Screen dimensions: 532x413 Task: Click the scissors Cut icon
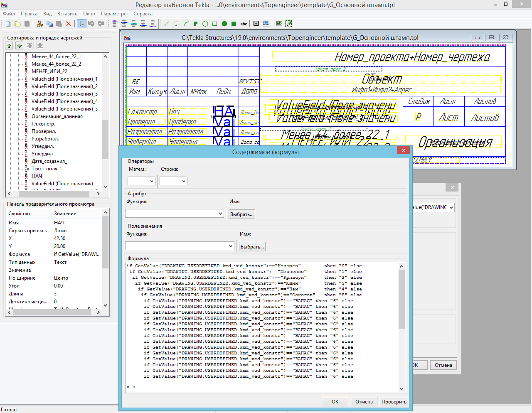pos(40,24)
